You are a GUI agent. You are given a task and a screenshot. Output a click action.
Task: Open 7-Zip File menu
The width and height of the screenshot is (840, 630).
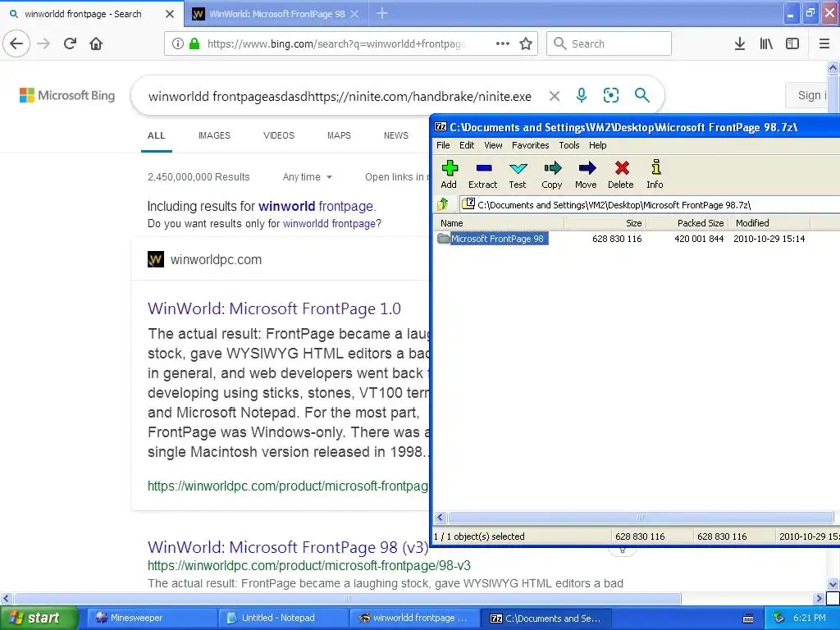pyautogui.click(x=443, y=145)
